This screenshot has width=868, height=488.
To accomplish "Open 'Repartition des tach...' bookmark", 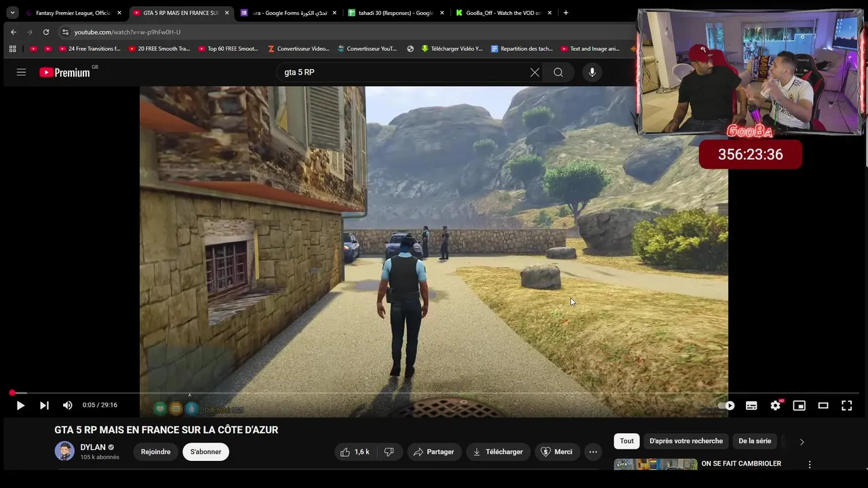I will pos(522,49).
